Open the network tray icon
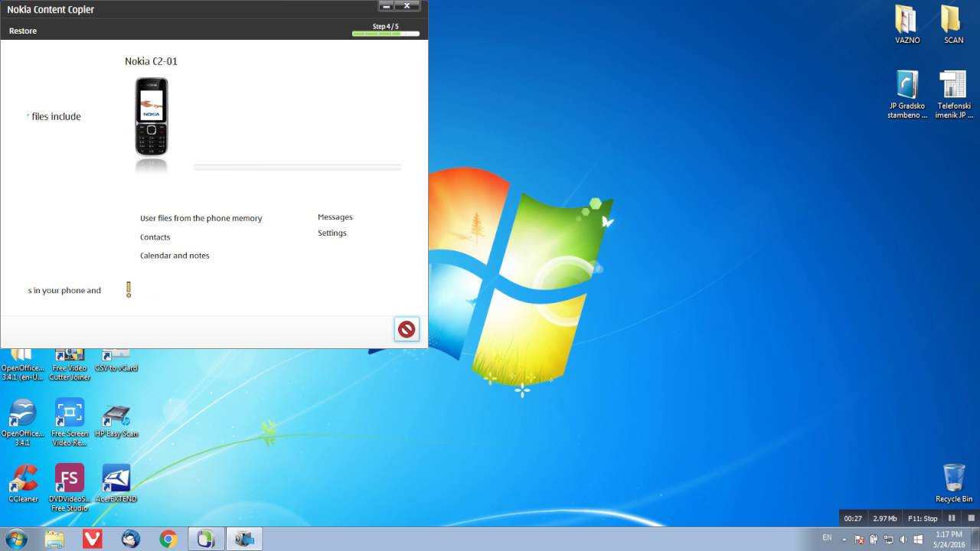Image resolution: width=980 pixels, height=551 pixels. (888, 539)
